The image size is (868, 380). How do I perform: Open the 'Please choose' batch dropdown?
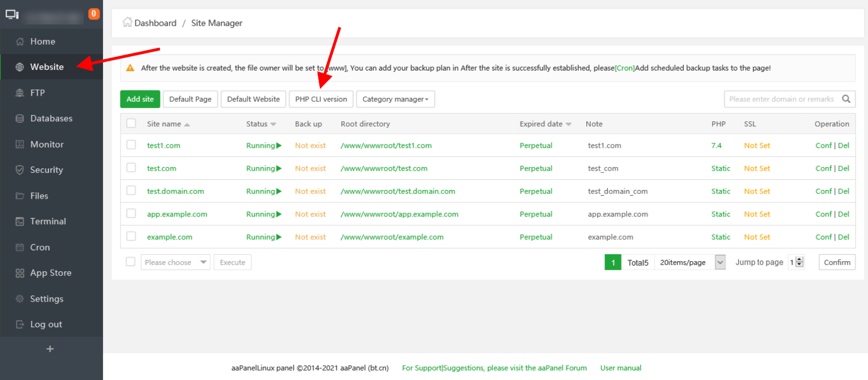click(175, 262)
